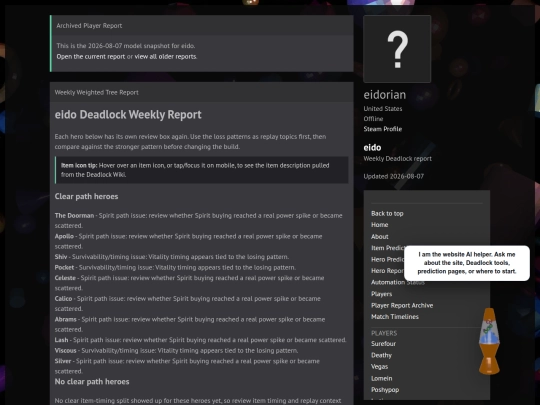
Task: Open the current report link
Action: pos(91,56)
